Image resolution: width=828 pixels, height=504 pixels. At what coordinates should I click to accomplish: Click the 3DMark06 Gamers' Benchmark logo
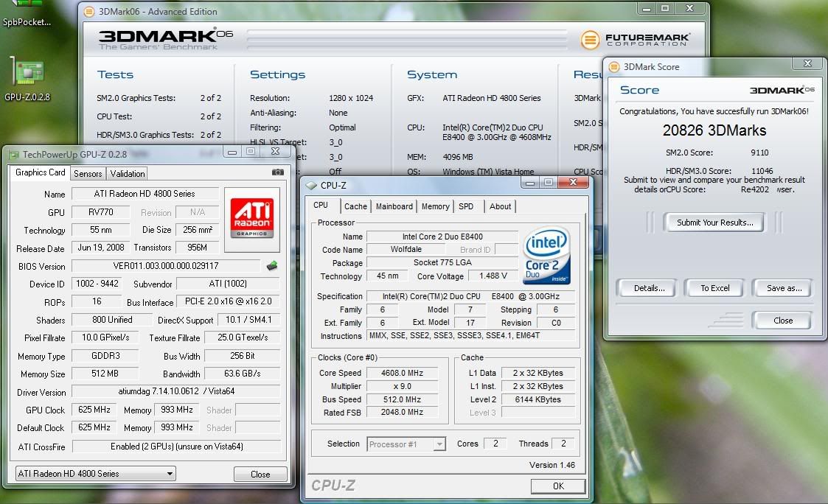coord(165,39)
